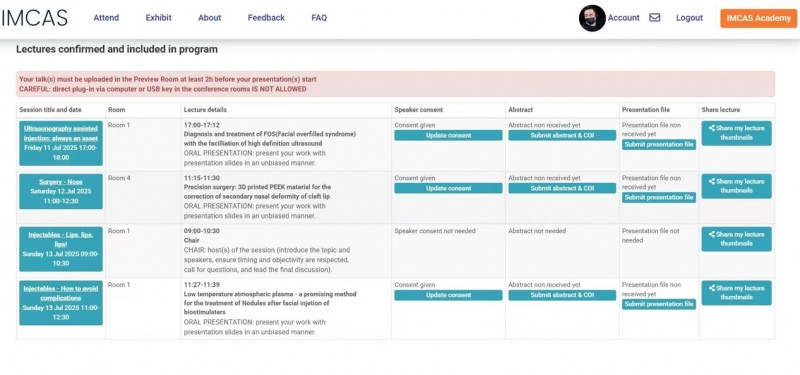
Task: Submit abstract & COI for PEEK nasal lecture
Action: tap(562, 188)
